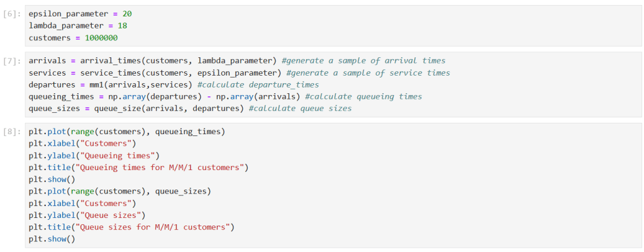Click the [6] cell execution prompt
Image resolution: width=644 pixels, height=252 pixels.
(x=12, y=14)
